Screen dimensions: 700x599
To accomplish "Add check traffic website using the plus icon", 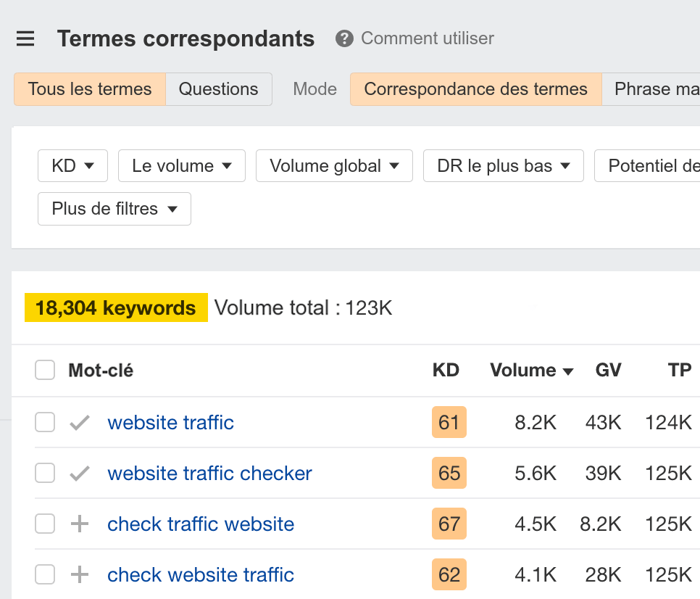I will pos(80,524).
